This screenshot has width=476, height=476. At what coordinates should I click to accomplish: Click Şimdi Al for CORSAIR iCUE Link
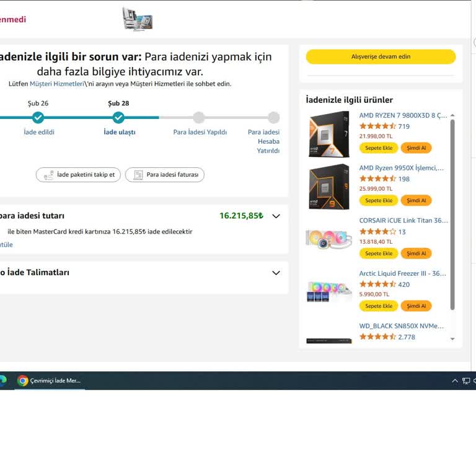pyautogui.click(x=416, y=253)
